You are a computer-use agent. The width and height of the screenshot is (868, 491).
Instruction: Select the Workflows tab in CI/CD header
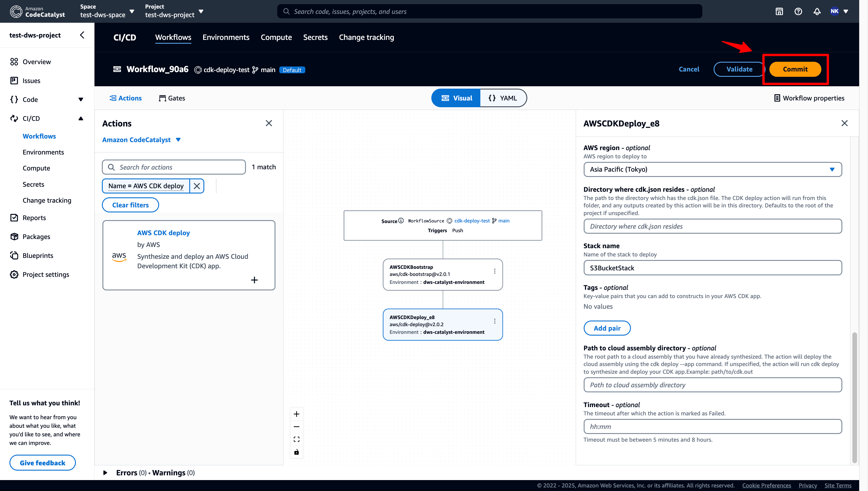pos(173,37)
